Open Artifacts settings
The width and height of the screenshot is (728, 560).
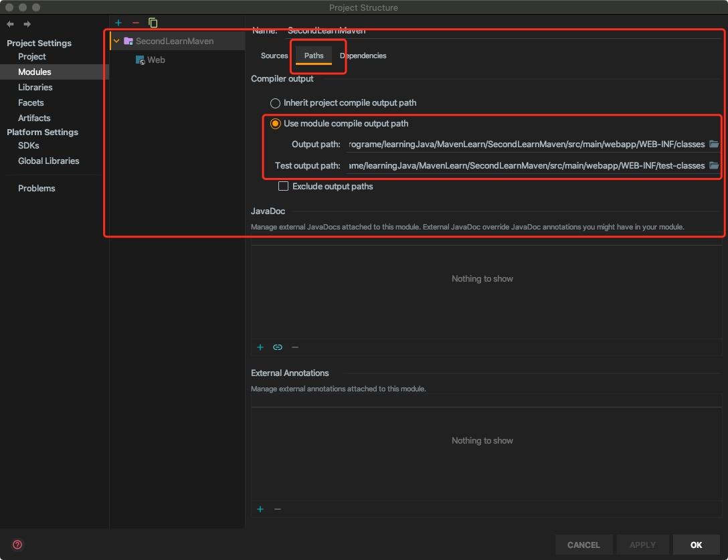(34, 118)
